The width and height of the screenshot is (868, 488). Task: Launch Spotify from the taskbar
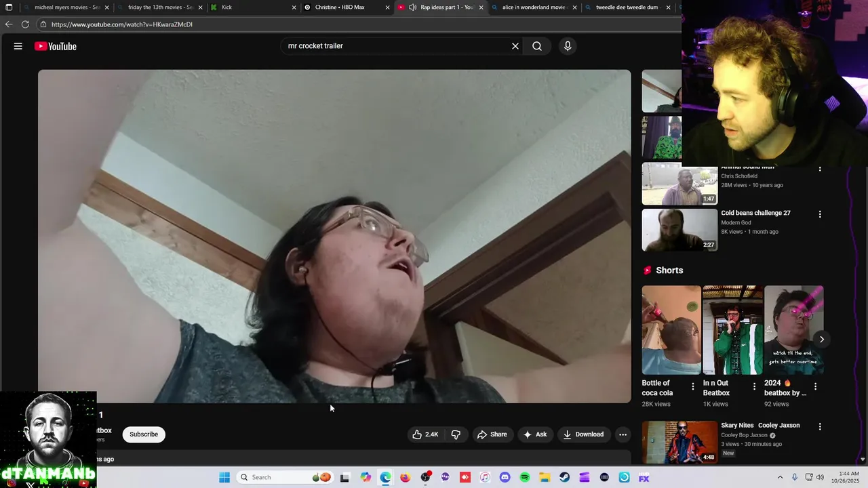(525, 477)
